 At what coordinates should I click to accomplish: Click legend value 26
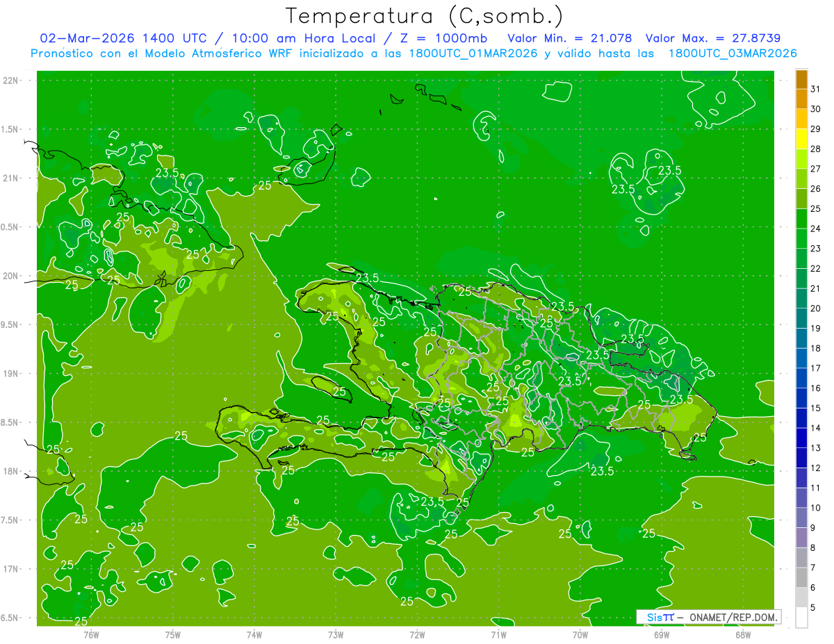816,189
